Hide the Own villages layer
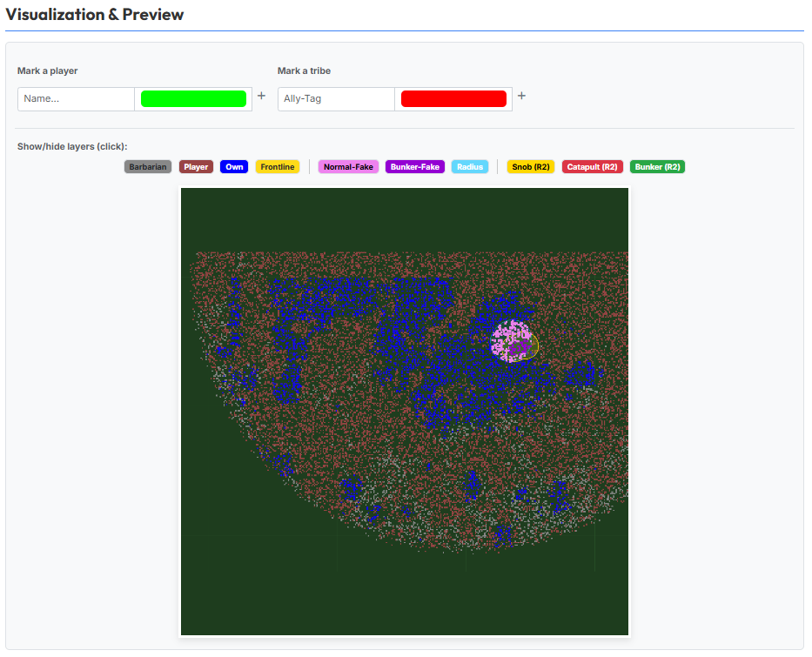Screen dimensions: 812x657 (x=234, y=167)
